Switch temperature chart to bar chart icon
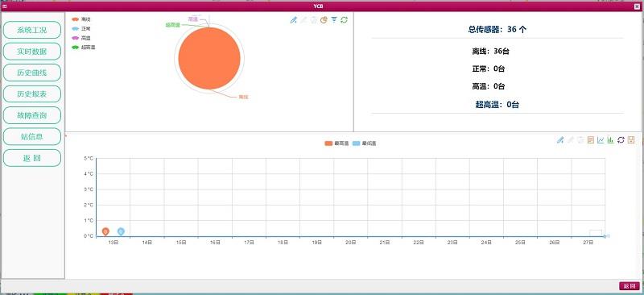This screenshot has height=295, width=644. [x=611, y=140]
